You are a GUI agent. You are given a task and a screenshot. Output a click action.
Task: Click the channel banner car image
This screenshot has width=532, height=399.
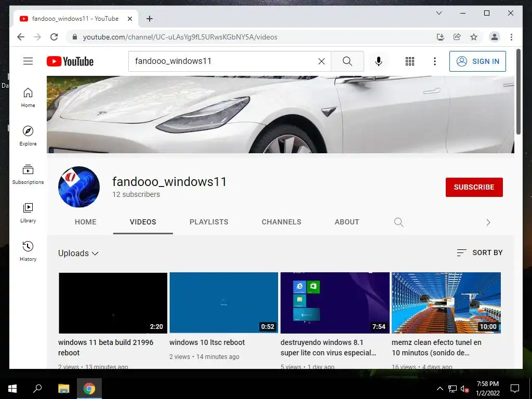(x=280, y=114)
